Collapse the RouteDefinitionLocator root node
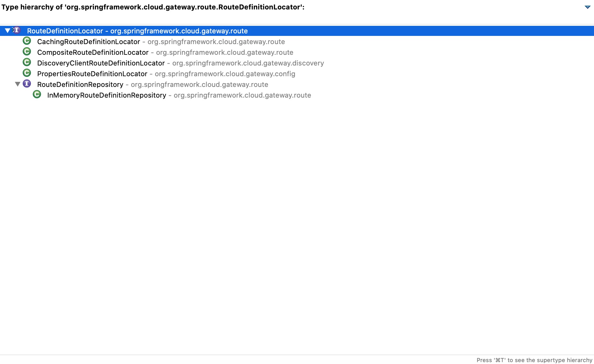Image resolution: width=594 pixels, height=364 pixels. pyautogui.click(x=8, y=31)
